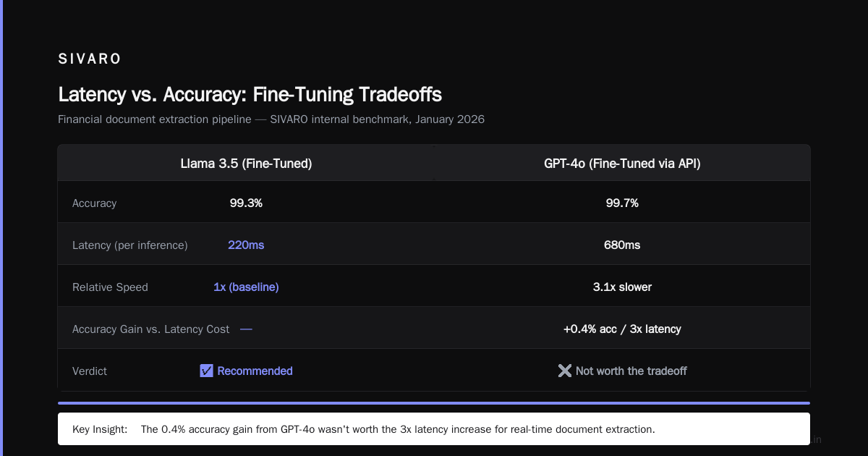Click the 'Relative Speed' row label

pyautogui.click(x=110, y=287)
